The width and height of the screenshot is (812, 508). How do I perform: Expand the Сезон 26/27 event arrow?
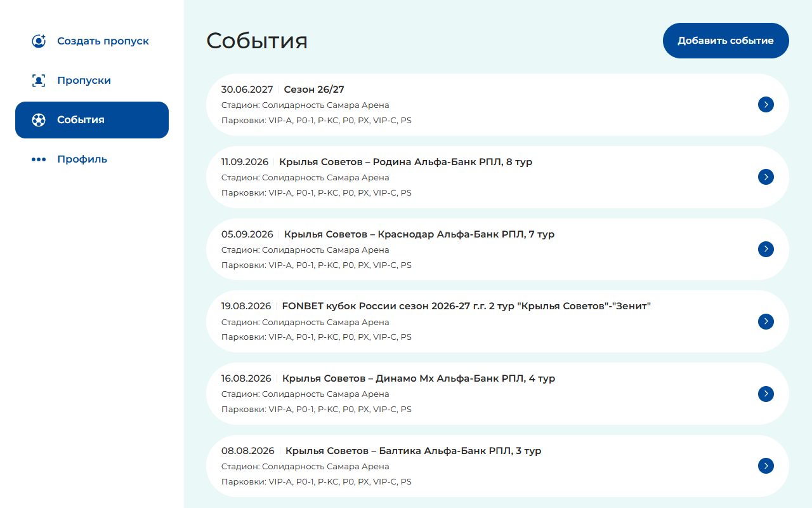click(x=766, y=105)
